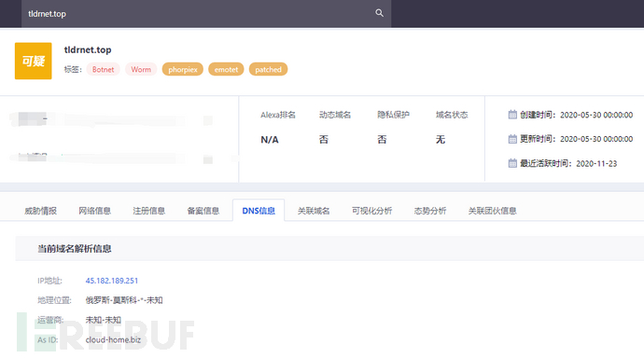Open the 网络信息 tab
Screen dimensions: 644x358
click(x=95, y=211)
